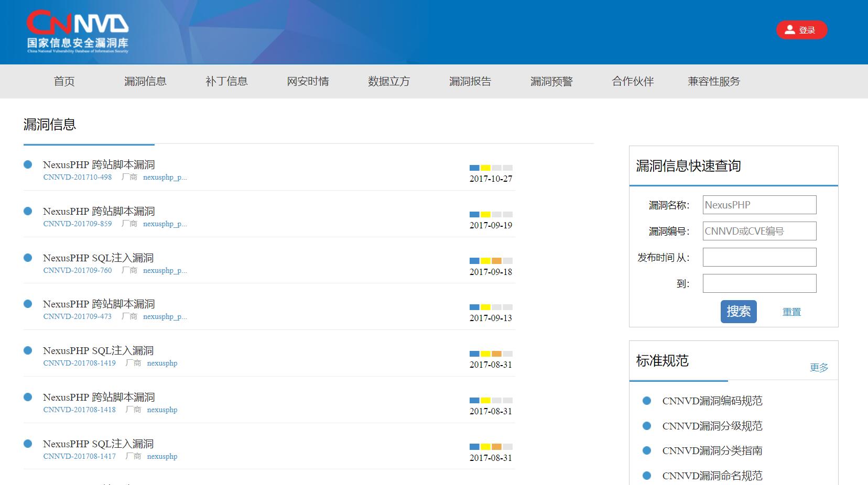Click vendor link beside CNNVD-201709-473

click(165, 316)
